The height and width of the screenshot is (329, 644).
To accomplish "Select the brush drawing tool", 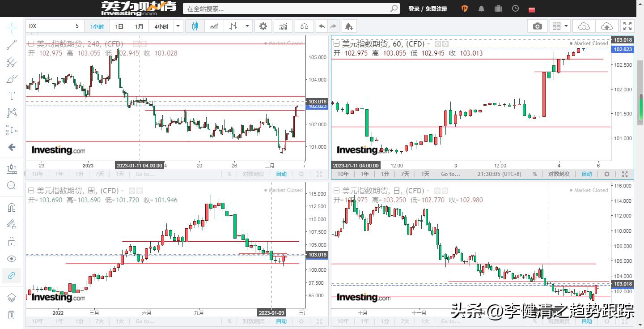I will point(12,79).
